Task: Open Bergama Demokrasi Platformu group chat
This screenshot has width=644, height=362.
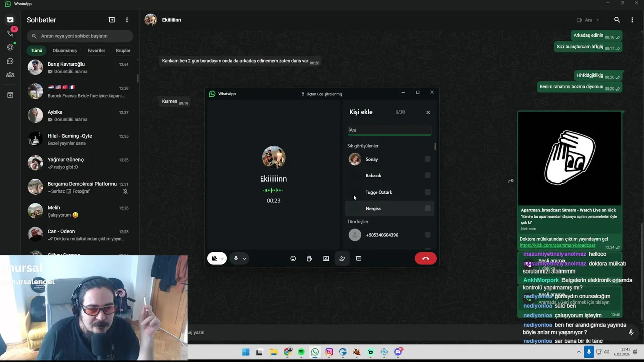Action: coord(79,187)
